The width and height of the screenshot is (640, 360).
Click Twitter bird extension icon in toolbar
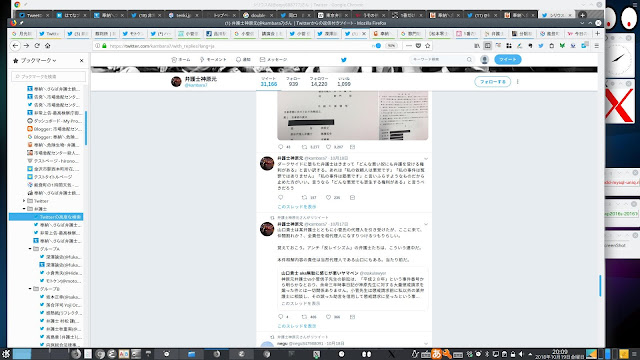coord(541,46)
